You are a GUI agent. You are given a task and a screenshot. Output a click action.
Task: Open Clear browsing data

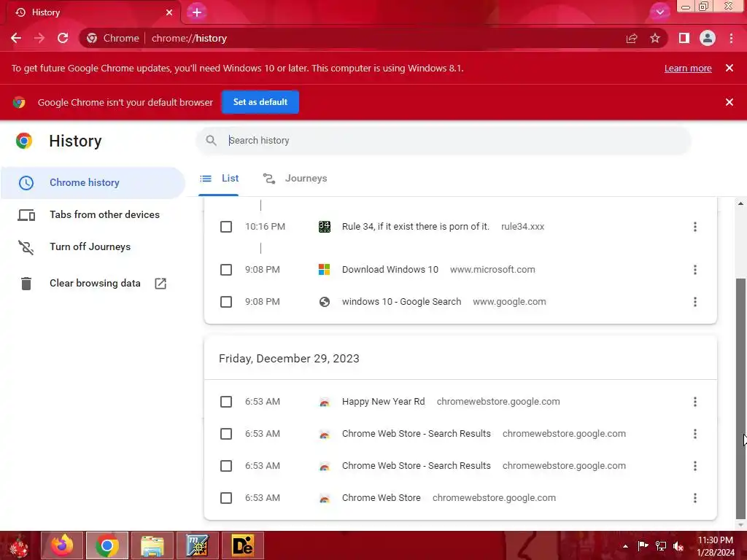(93, 284)
